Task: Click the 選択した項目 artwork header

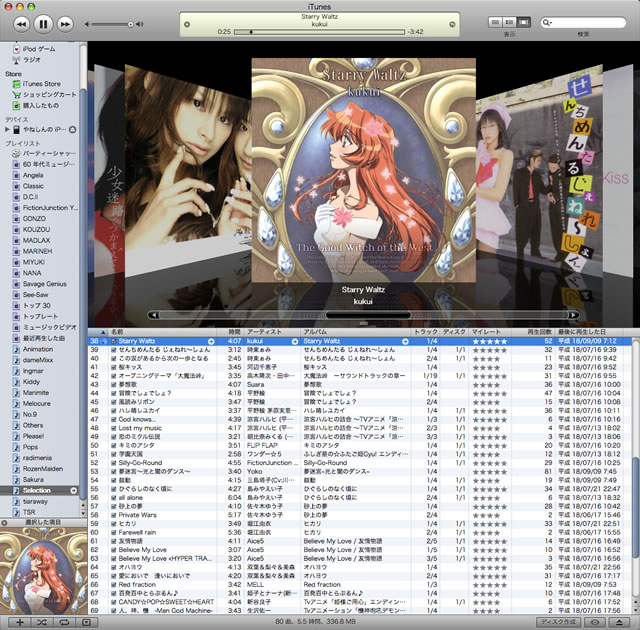Action: [x=43, y=522]
